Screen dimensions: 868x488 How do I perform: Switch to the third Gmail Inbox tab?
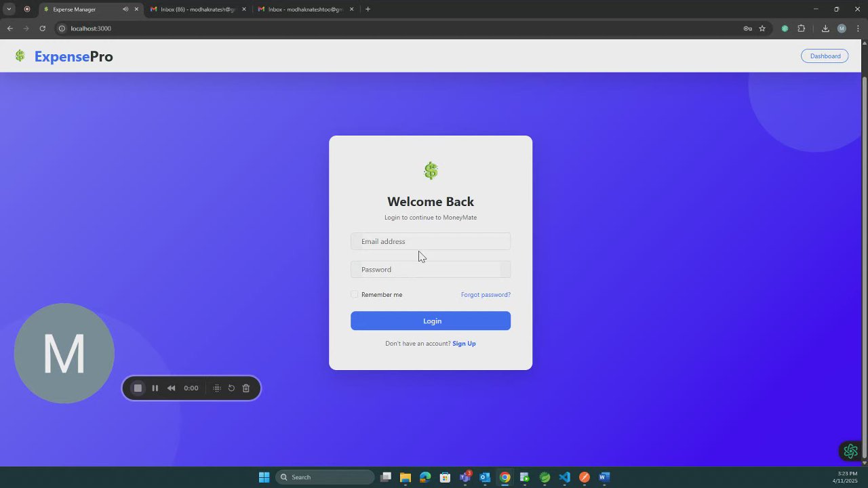pos(305,9)
